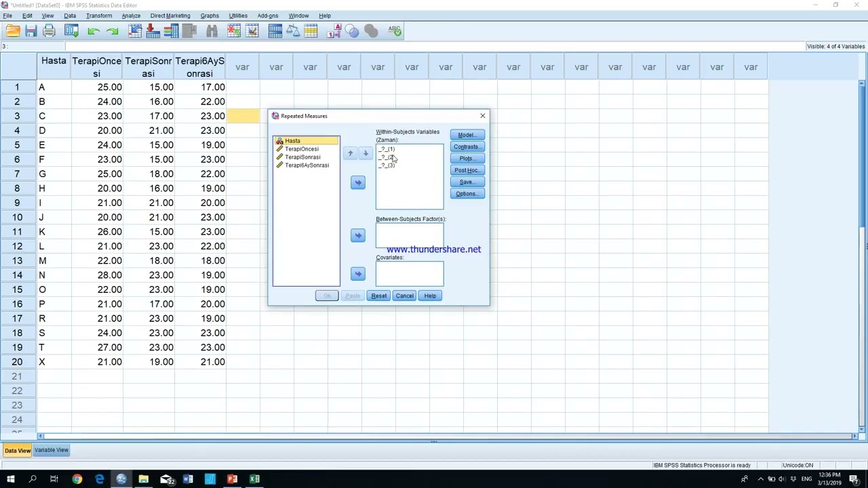Open Variables info toolbar icon
This screenshot has width=868, height=488.
click(x=171, y=30)
